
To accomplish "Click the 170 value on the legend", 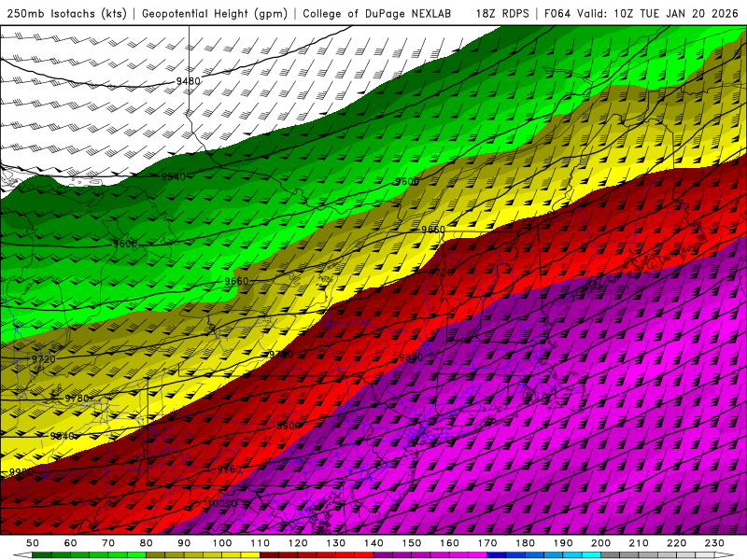I will click(487, 543).
